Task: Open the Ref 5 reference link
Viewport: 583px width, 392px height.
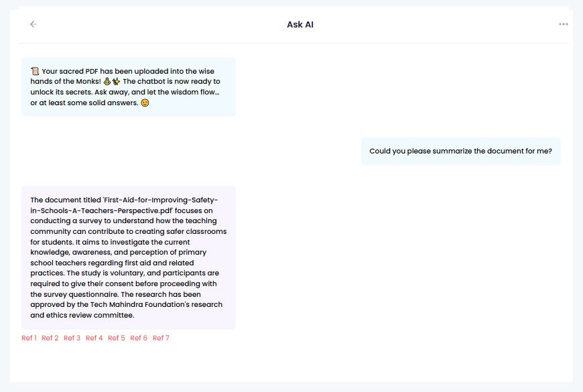Action: (x=117, y=338)
